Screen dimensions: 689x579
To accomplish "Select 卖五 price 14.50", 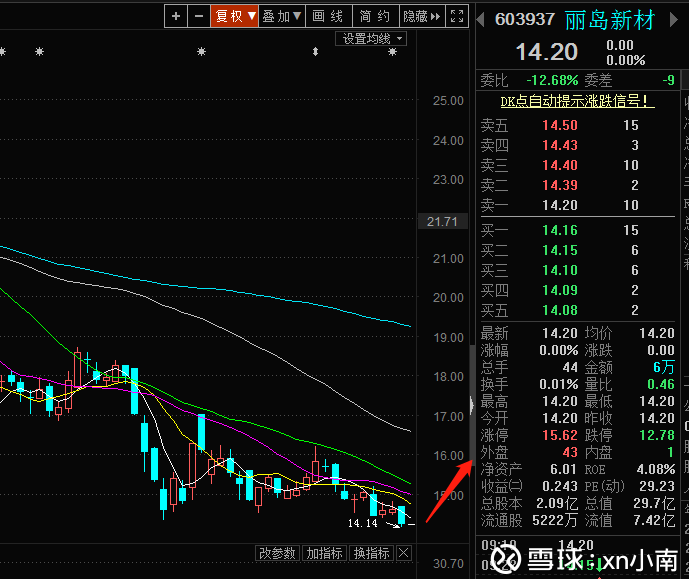I will [560, 125].
